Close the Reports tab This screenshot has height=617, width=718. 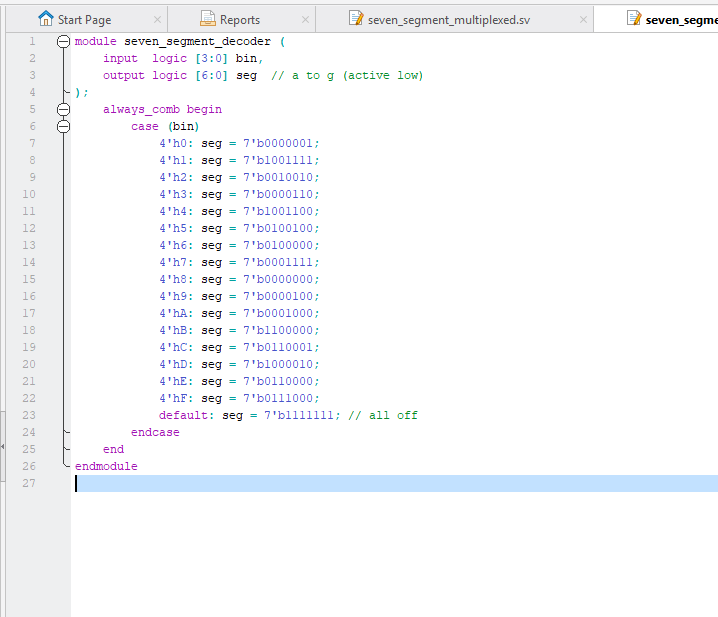(x=304, y=20)
